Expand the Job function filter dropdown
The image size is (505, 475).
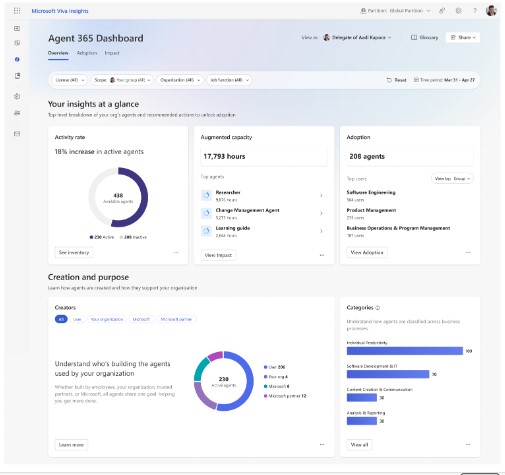click(x=229, y=80)
